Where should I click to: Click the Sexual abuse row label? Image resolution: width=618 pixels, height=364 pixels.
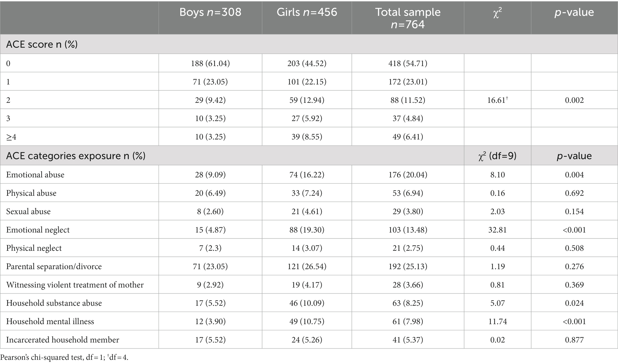pos(28,211)
